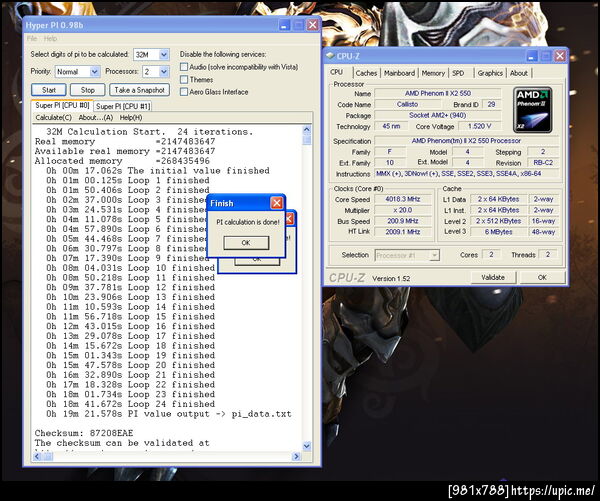
Task: Click the Technology value 45 nm
Action: (x=391, y=126)
